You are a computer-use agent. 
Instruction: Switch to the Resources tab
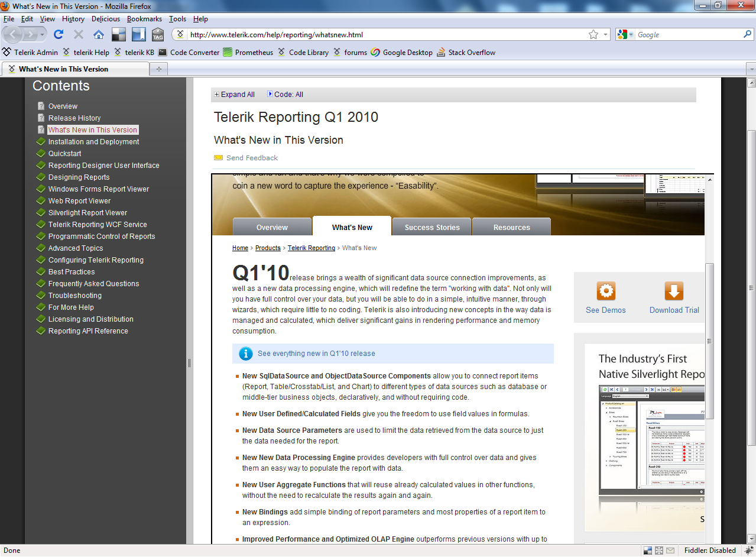click(512, 227)
